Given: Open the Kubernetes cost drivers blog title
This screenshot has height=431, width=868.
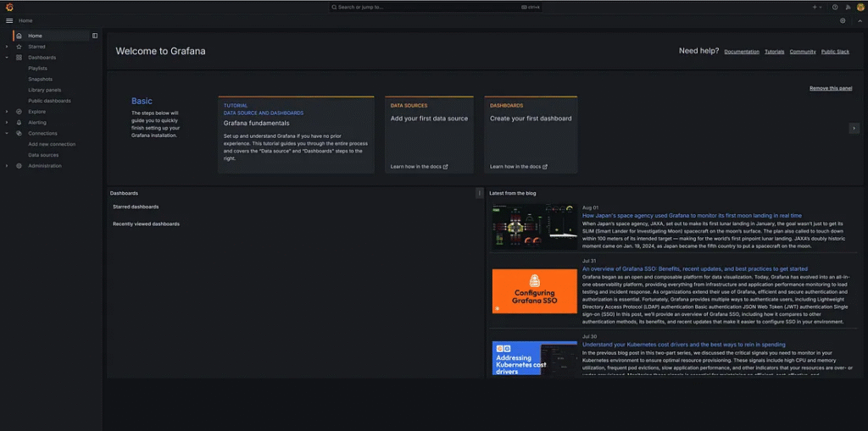Looking at the screenshot, I should [x=684, y=345].
